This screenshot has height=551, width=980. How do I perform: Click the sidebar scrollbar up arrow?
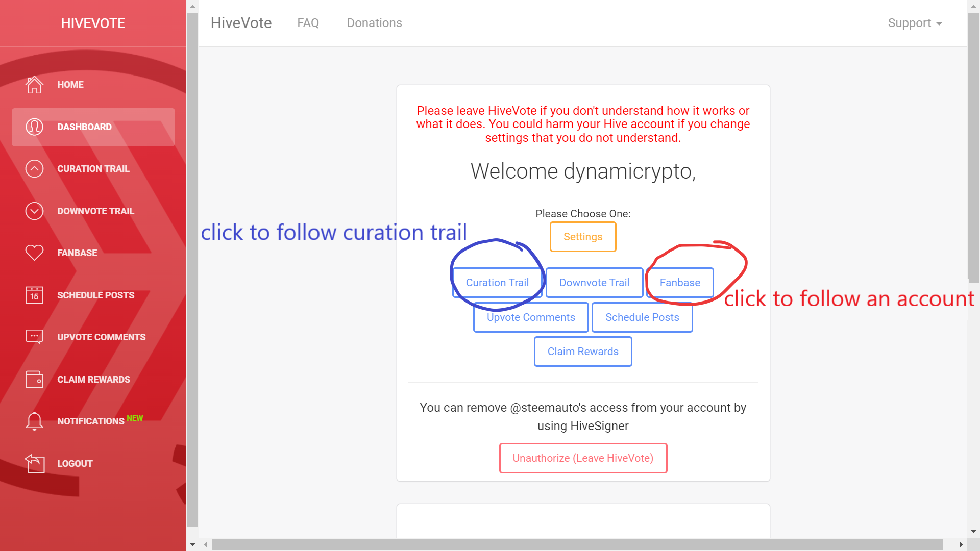click(192, 7)
